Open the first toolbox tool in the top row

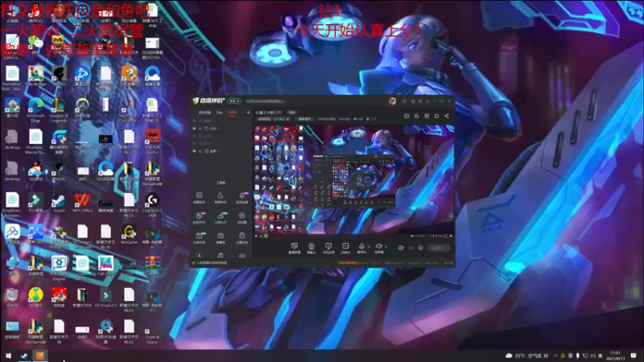pos(199,198)
